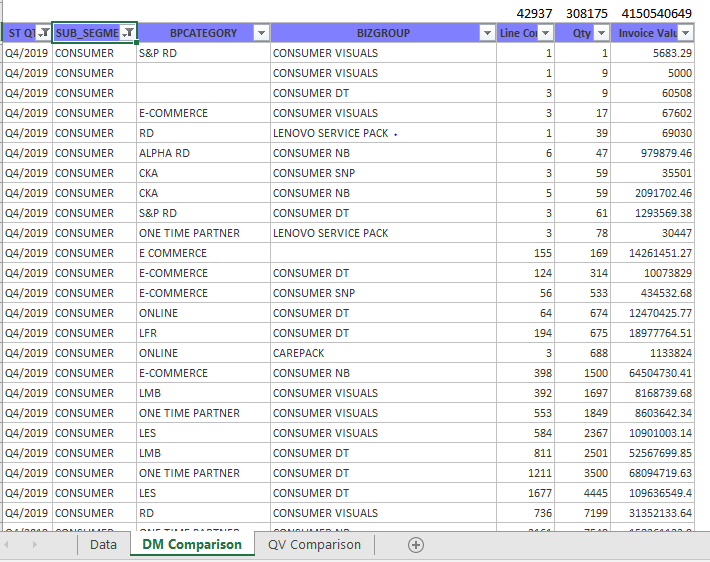Image resolution: width=710 pixels, height=562 pixels.
Task: Expand the BIZGROUP filter dropdown
Action: pos(487,33)
